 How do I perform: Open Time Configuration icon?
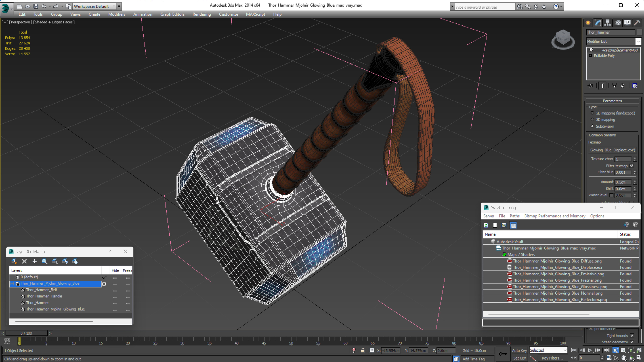(609, 358)
